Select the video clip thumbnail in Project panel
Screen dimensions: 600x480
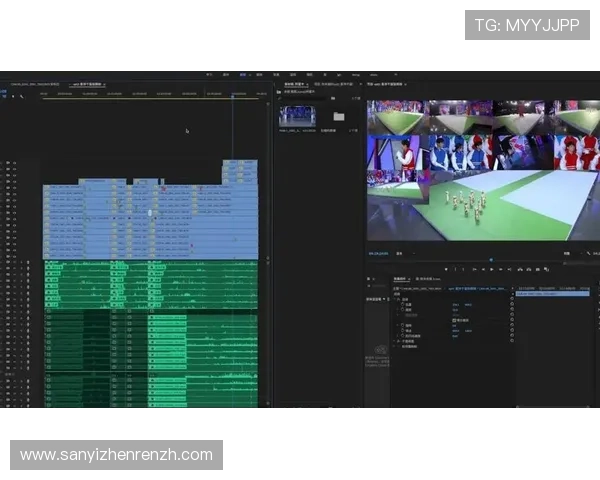[x=297, y=116]
